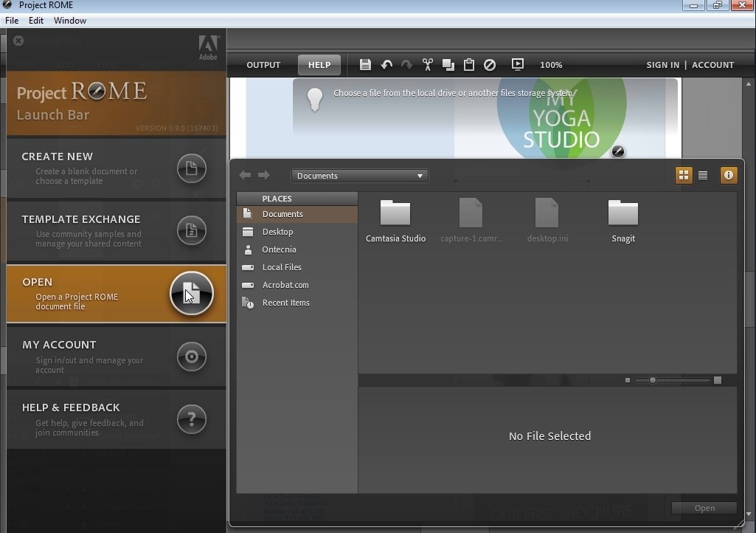The width and height of the screenshot is (756, 533).
Task: Select the capture-1.camr file
Action: pyautogui.click(x=471, y=221)
